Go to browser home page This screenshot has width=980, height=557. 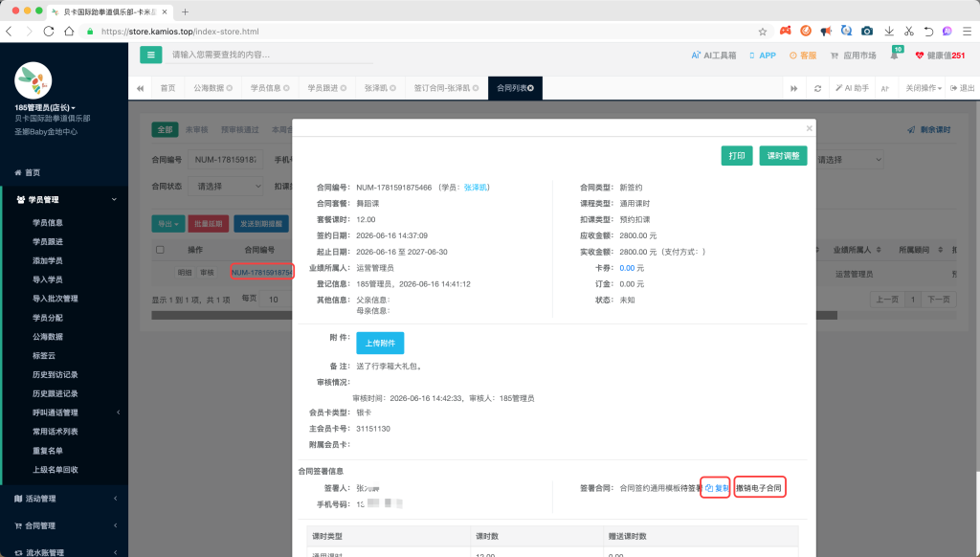point(69,32)
